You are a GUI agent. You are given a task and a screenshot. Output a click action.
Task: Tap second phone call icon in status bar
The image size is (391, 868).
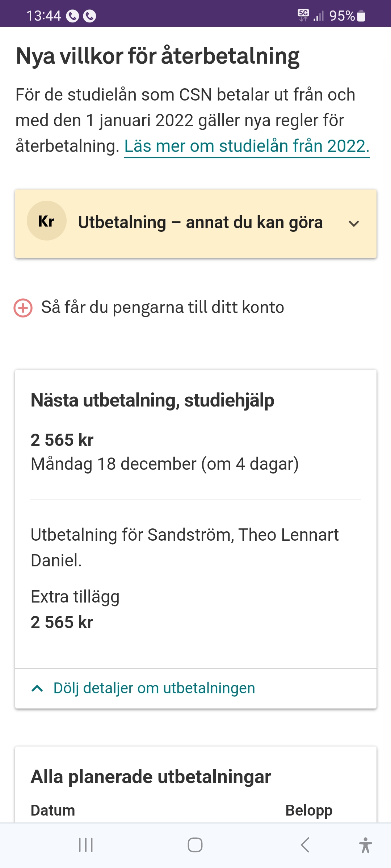(89, 16)
